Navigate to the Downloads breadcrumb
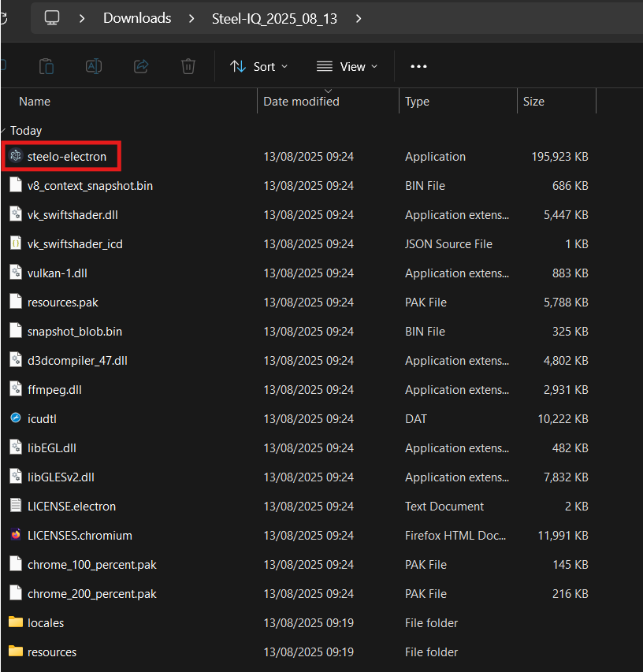643x672 pixels. click(137, 18)
